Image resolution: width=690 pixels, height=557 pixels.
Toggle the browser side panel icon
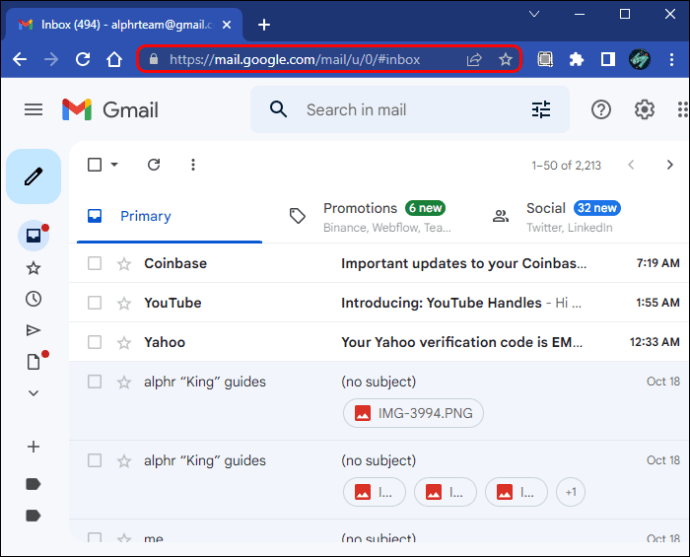click(608, 59)
